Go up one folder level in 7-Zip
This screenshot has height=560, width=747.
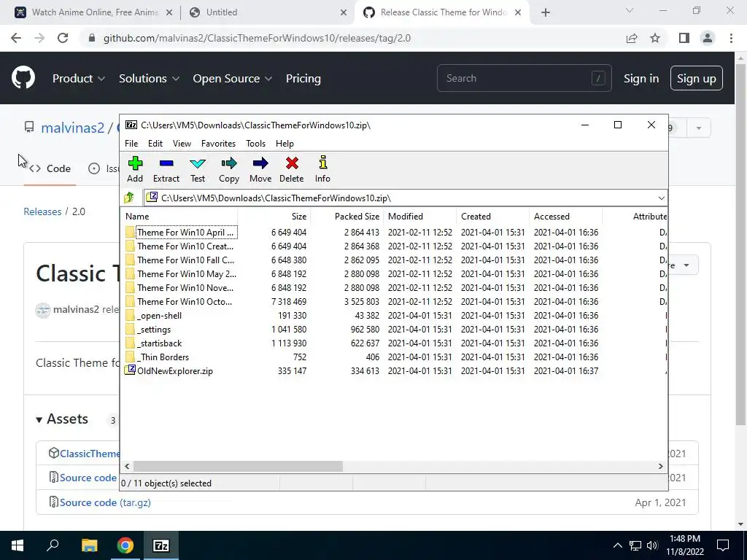click(129, 198)
